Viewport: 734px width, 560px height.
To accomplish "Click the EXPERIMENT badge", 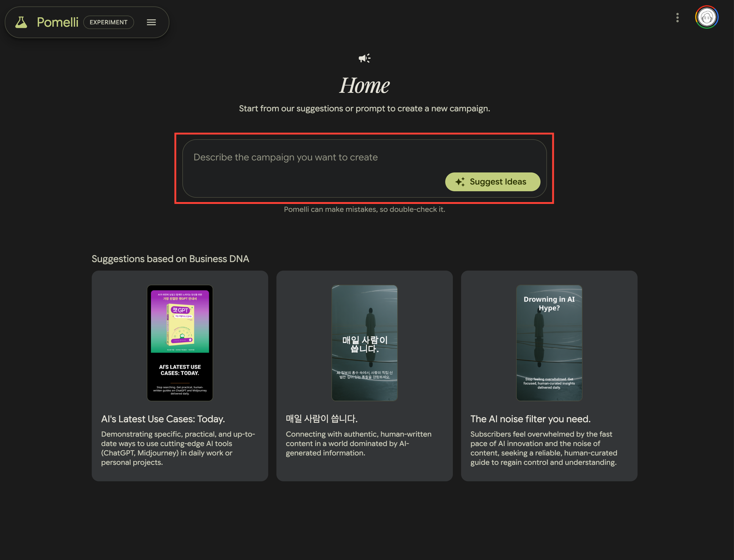I will (109, 22).
